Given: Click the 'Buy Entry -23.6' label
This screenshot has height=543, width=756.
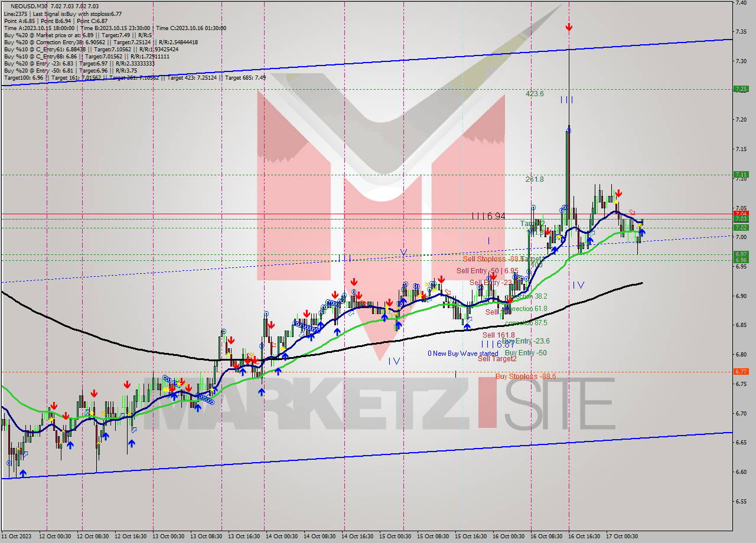Looking at the screenshot, I should coord(526,341).
